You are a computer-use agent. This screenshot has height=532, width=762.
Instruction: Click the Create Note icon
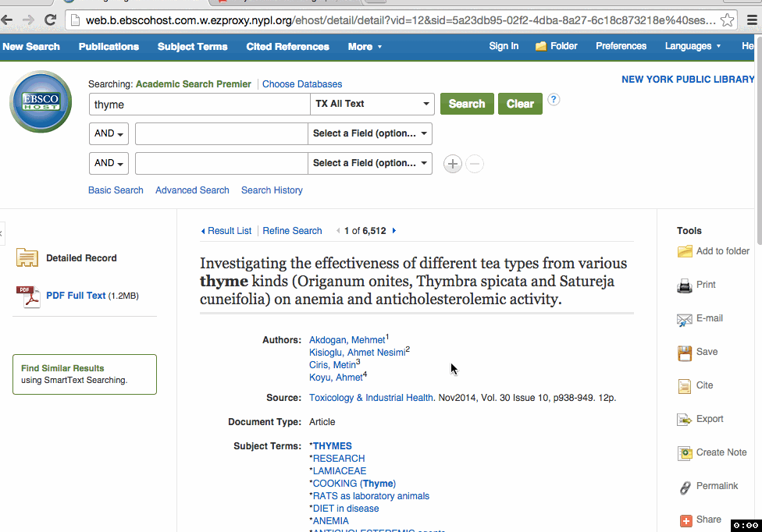click(685, 453)
